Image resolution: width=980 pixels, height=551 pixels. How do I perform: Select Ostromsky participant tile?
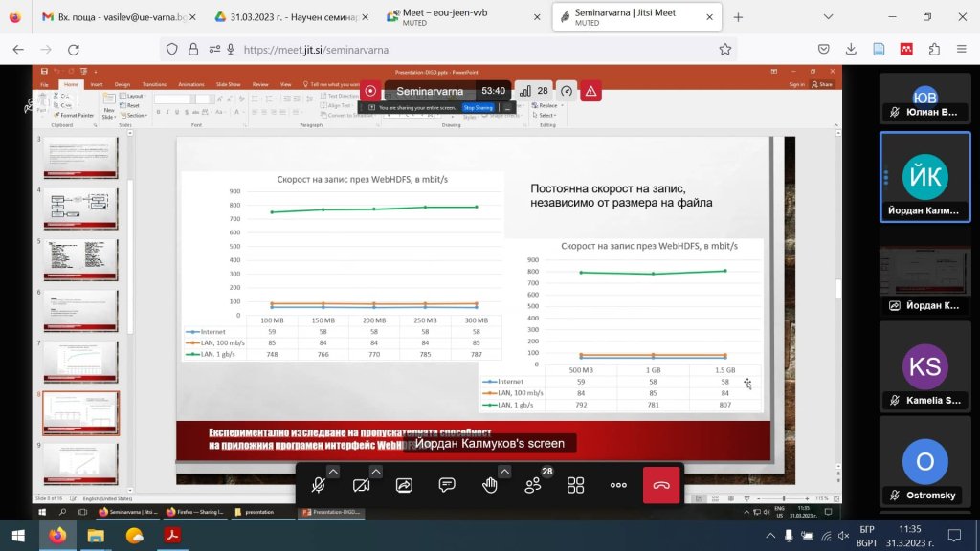[x=925, y=461]
